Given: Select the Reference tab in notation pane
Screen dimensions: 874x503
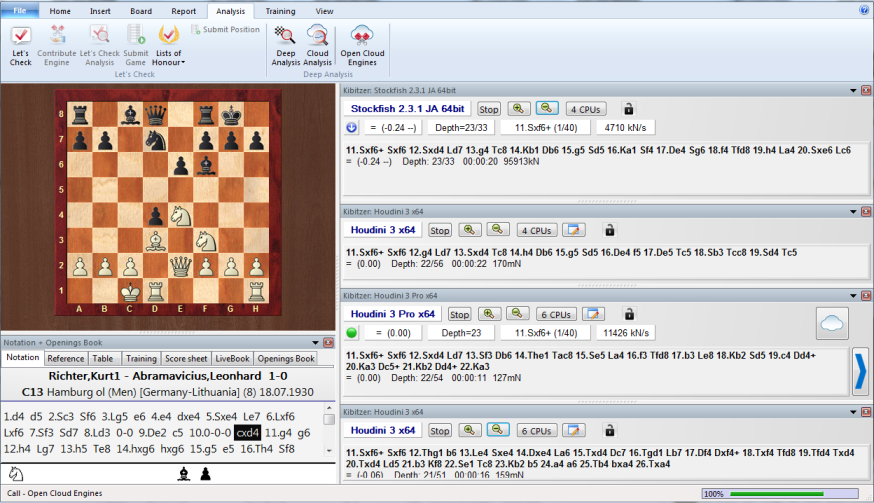Looking at the screenshot, I should (66, 359).
